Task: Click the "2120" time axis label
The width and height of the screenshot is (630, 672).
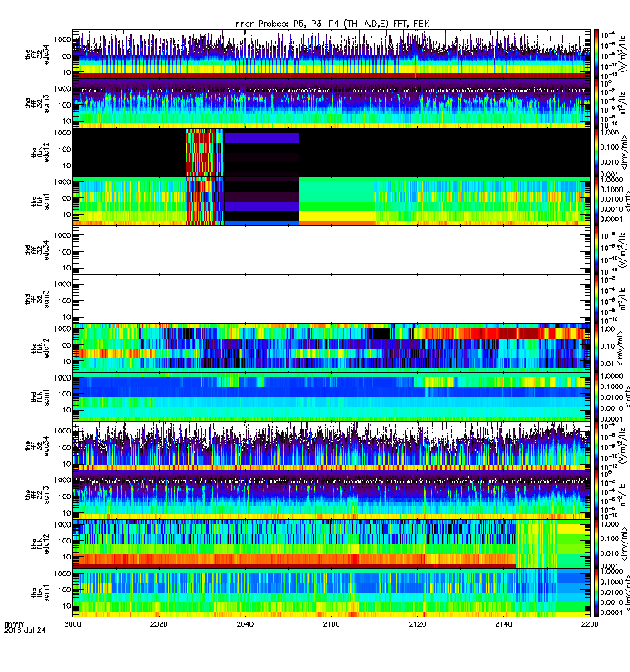Action: pos(417,624)
